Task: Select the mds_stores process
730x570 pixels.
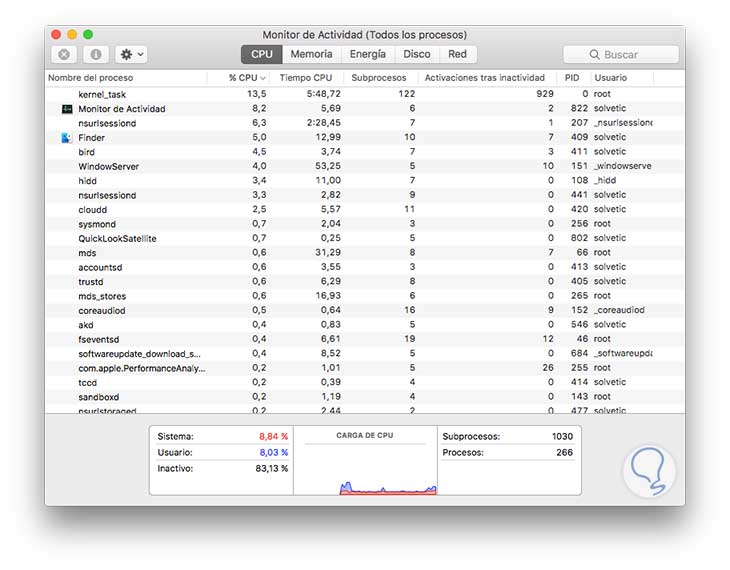Action: point(365,296)
